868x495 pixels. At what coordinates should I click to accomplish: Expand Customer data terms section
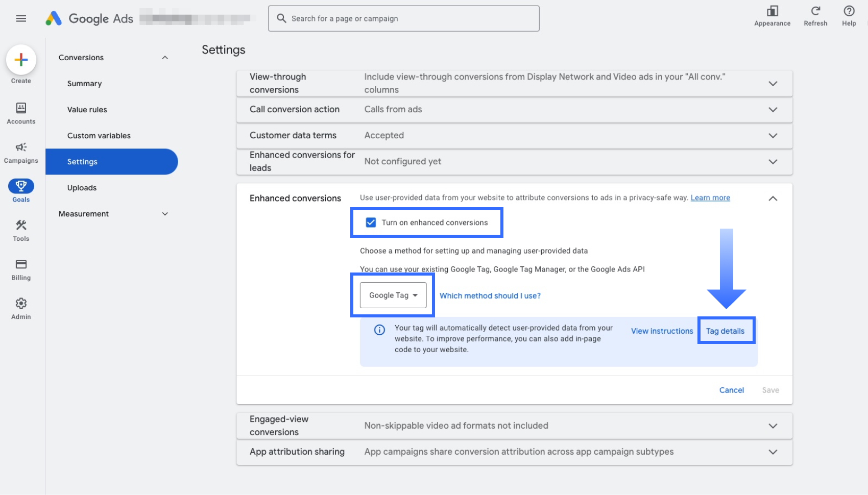tap(773, 136)
